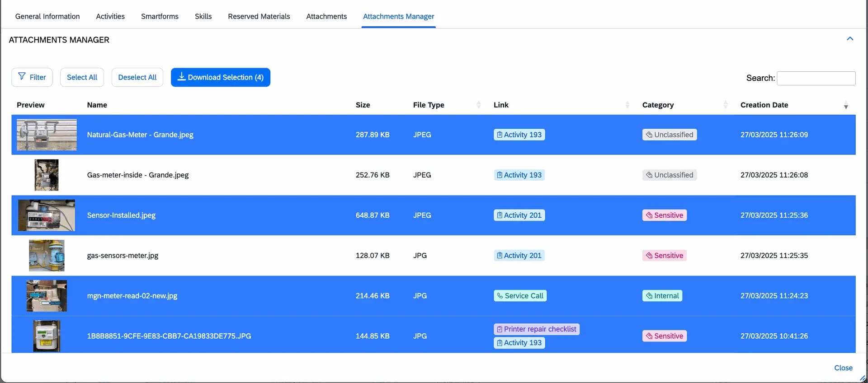The image size is (868, 383).
Task: Sort by Link column arrows
Action: (627, 105)
